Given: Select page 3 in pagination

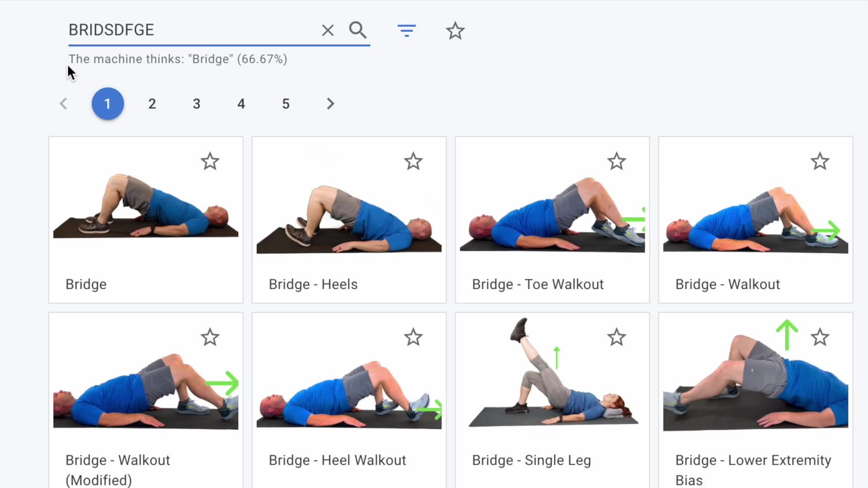Looking at the screenshot, I should click(197, 104).
